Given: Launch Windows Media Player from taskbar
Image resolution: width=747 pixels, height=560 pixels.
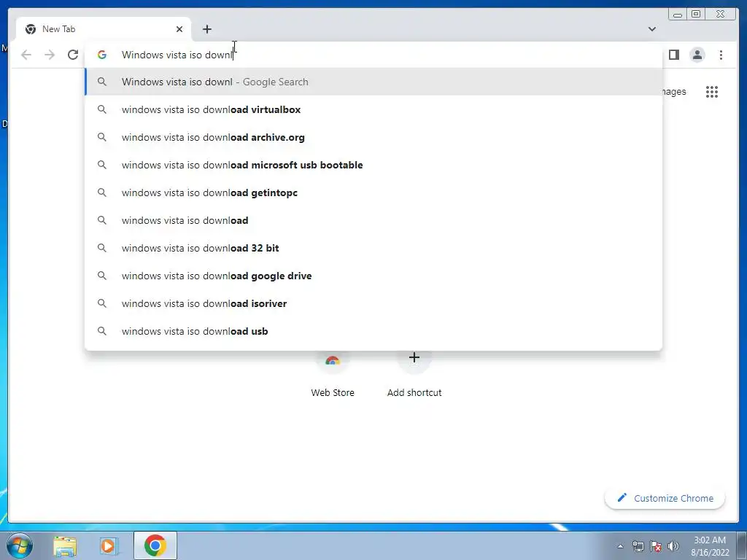Looking at the screenshot, I should tap(109, 545).
